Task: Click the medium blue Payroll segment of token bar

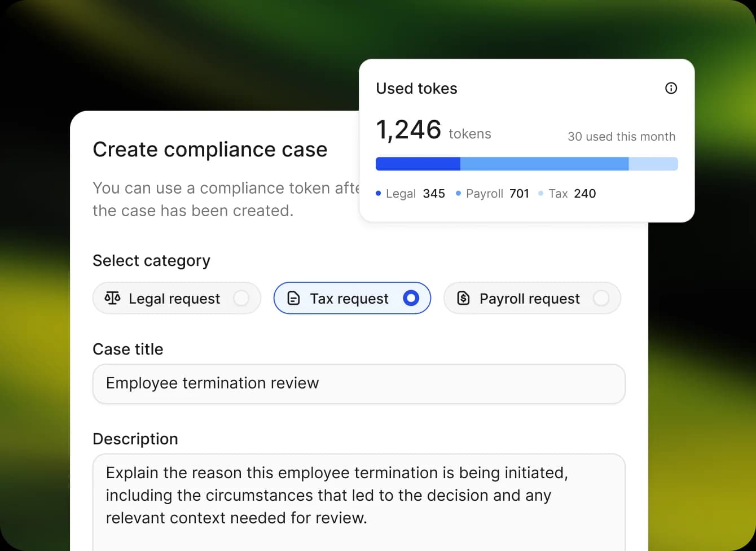Action: (544, 164)
